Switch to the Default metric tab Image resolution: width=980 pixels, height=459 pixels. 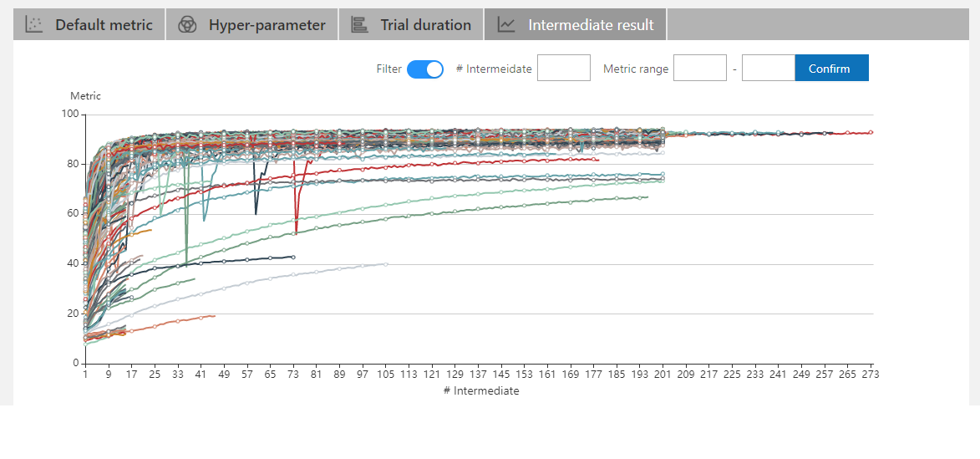click(104, 25)
